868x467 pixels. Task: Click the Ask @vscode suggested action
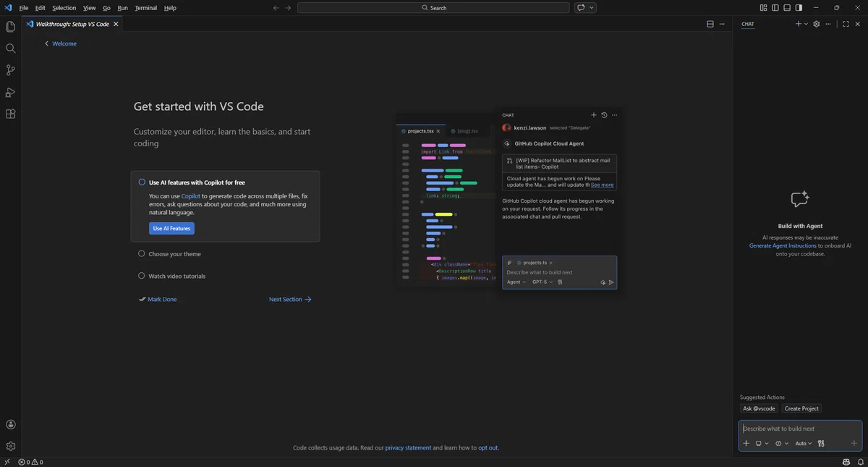[x=758, y=408]
